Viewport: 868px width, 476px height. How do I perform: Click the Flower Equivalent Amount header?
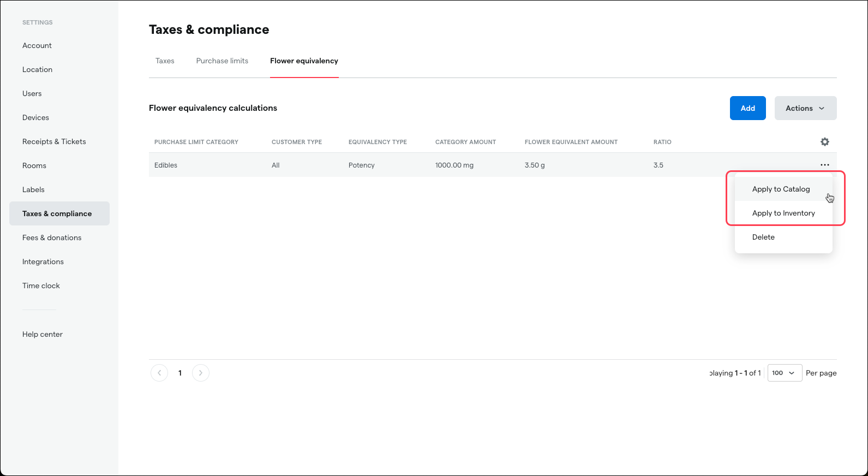(x=571, y=142)
